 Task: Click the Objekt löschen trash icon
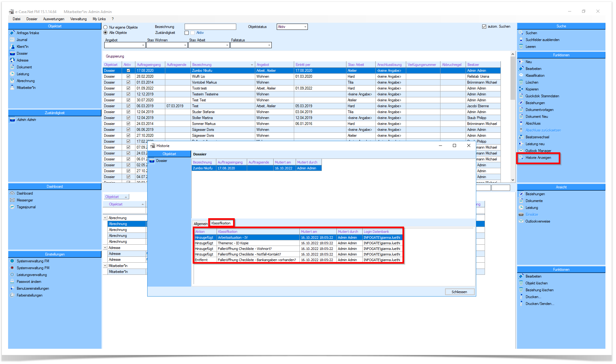click(x=521, y=283)
